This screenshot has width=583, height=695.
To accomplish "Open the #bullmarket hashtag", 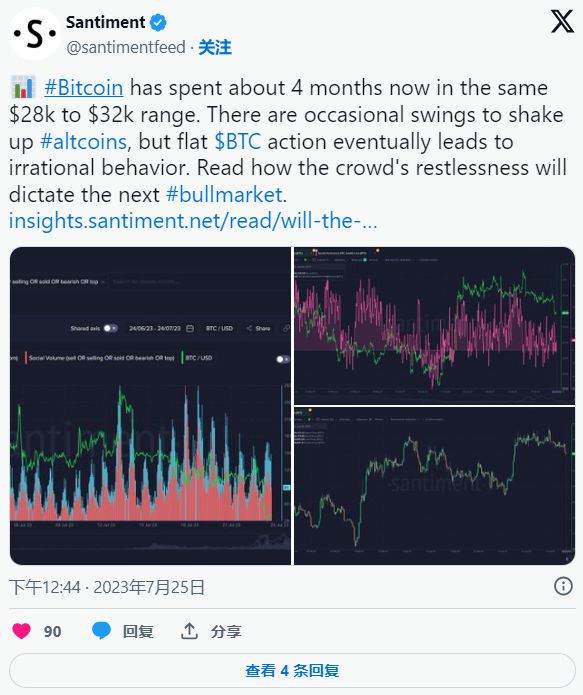I will (x=224, y=195).
